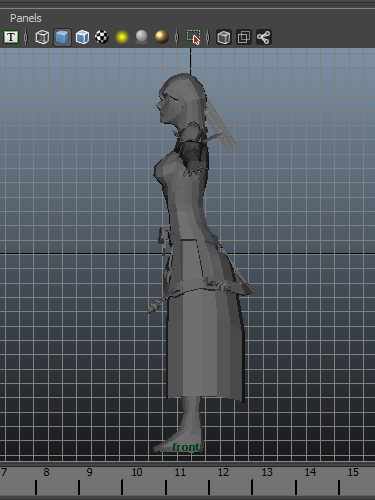Viewport: 375px width, 500px height.
Task: Toggle the Safe Title T icon
Action: click(x=11, y=37)
